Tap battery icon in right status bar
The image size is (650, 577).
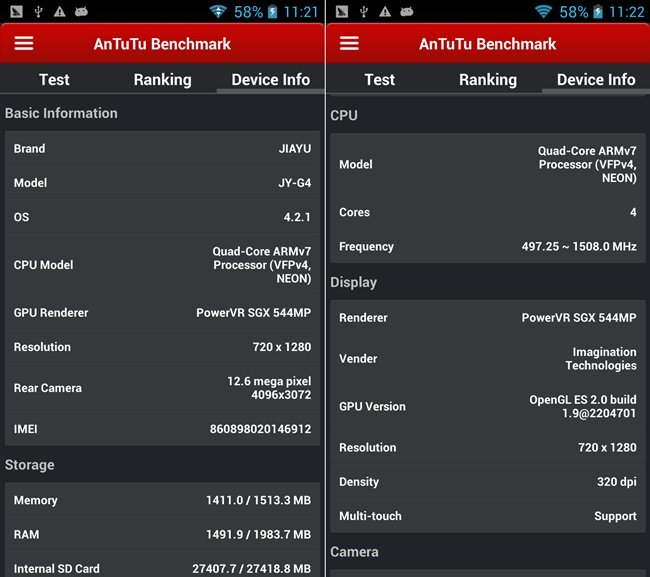pos(598,12)
